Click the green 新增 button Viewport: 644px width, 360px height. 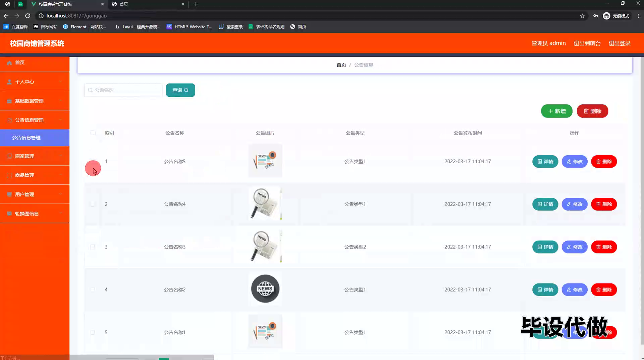tap(556, 111)
